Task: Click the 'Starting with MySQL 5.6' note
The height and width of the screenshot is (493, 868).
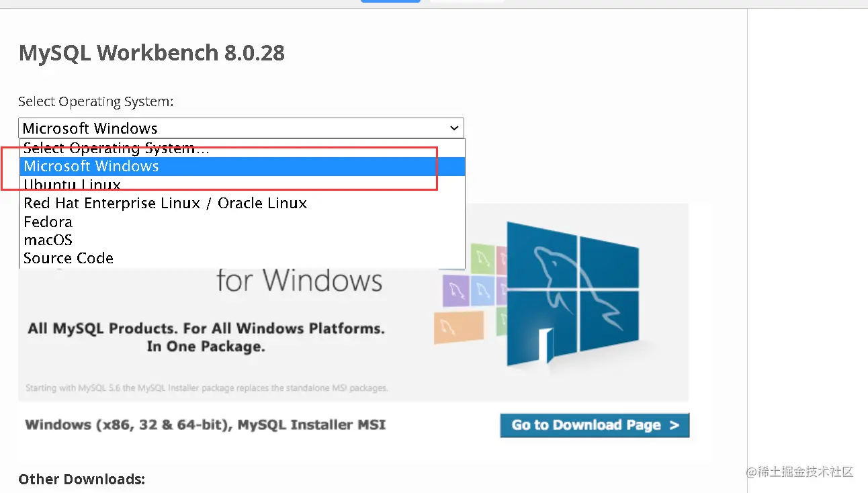Action: coord(206,388)
